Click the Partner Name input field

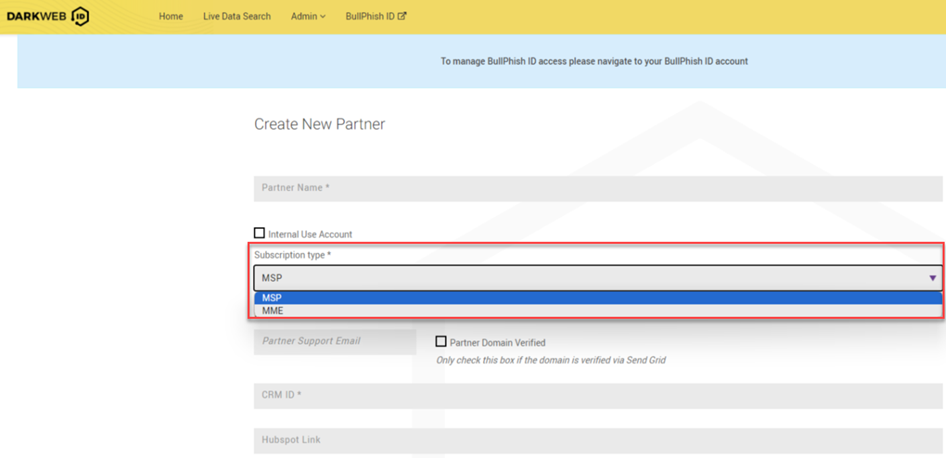tap(597, 188)
